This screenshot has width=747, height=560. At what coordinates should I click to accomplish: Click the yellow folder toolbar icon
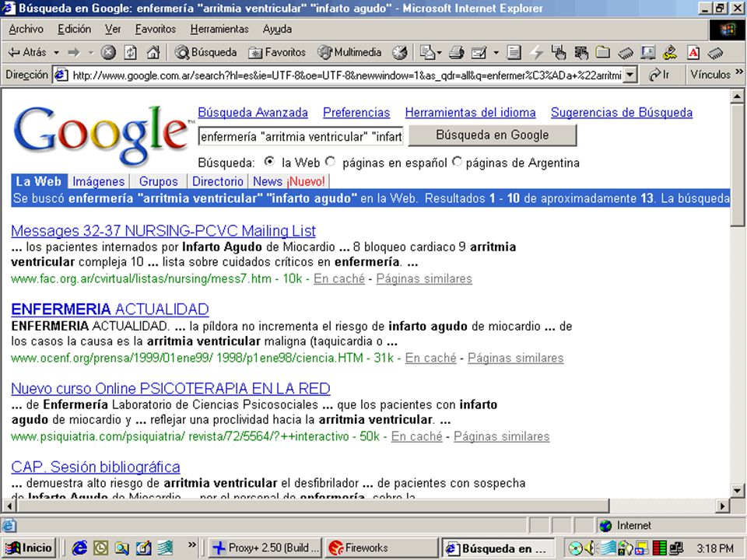(603, 52)
